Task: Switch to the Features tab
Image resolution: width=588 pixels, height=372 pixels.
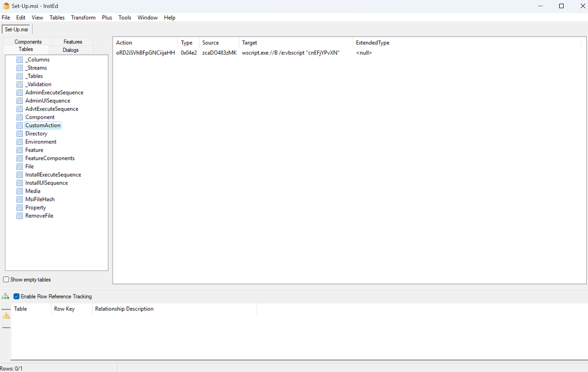Action: coord(73,42)
